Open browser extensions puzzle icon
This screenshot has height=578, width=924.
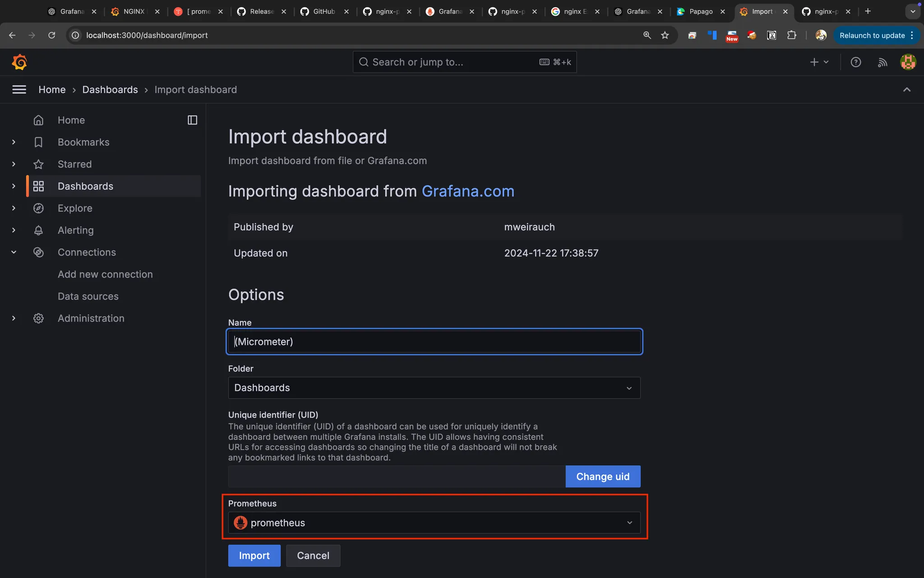click(x=791, y=35)
